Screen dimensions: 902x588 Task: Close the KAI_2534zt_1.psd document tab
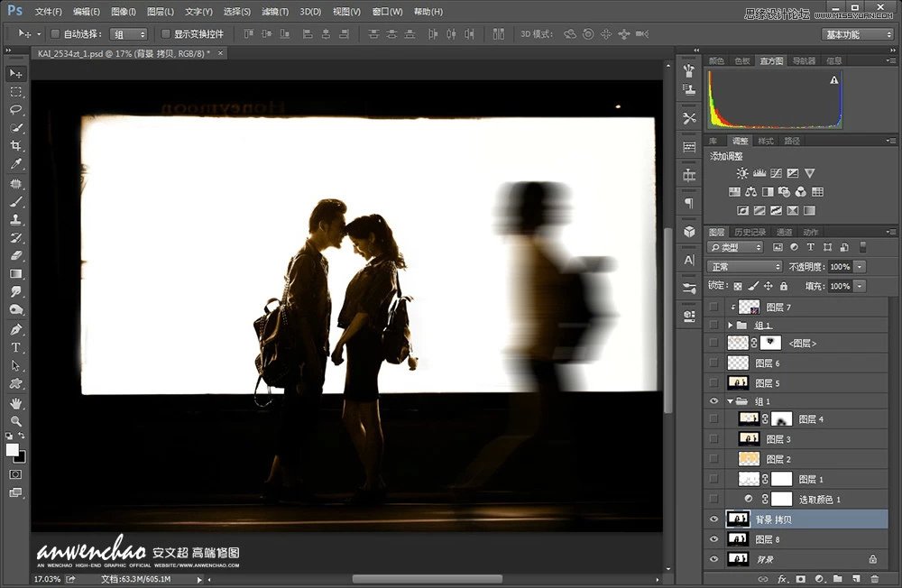coord(220,53)
